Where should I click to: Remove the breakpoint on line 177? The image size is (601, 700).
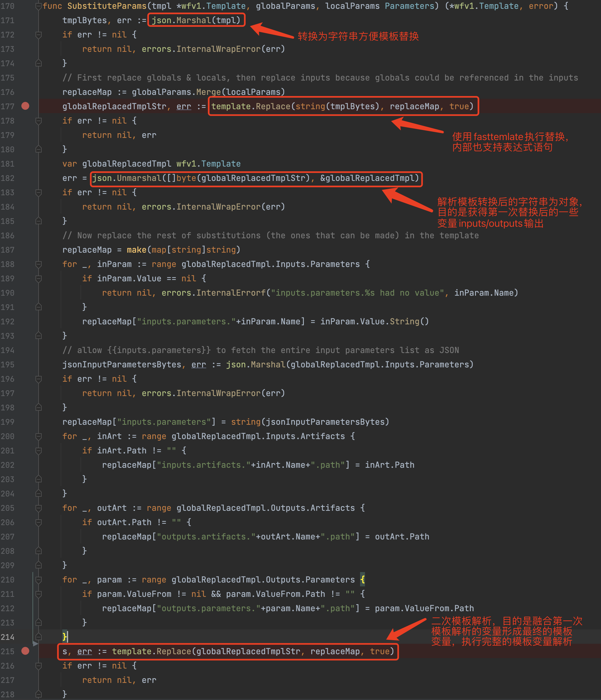(25, 106)
